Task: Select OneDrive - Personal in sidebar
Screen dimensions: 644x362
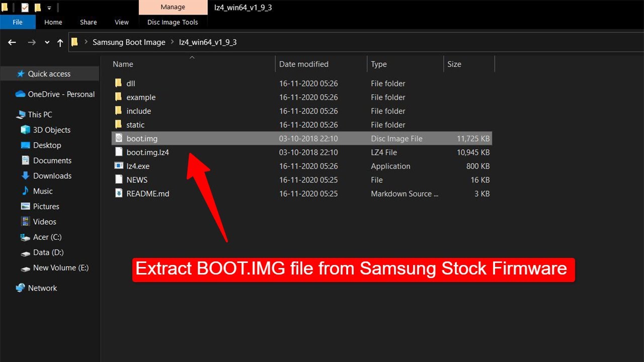Action: pyautogui.click(x=61, y=94)
